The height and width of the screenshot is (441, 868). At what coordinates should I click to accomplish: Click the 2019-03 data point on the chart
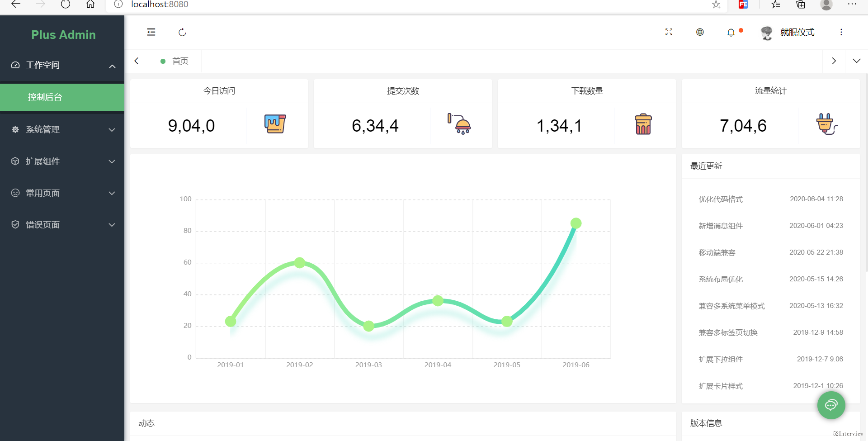point(369,326)
